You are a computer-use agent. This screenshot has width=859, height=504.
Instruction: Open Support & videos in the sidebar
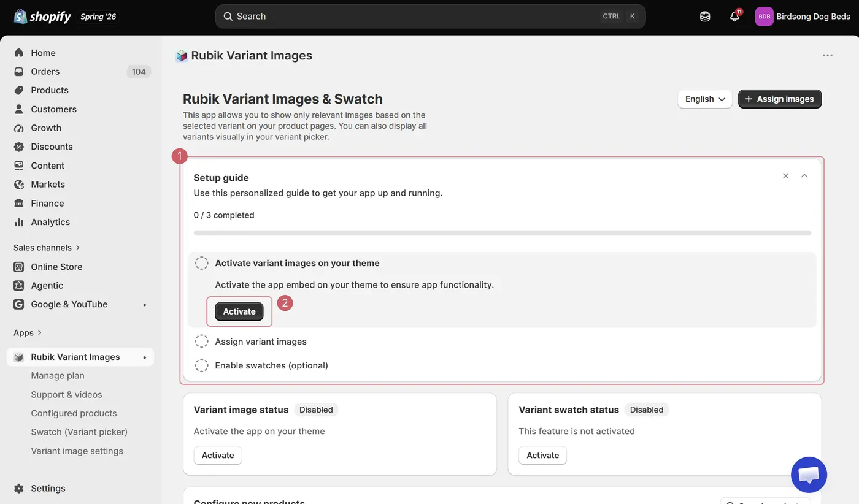[66, 395]
